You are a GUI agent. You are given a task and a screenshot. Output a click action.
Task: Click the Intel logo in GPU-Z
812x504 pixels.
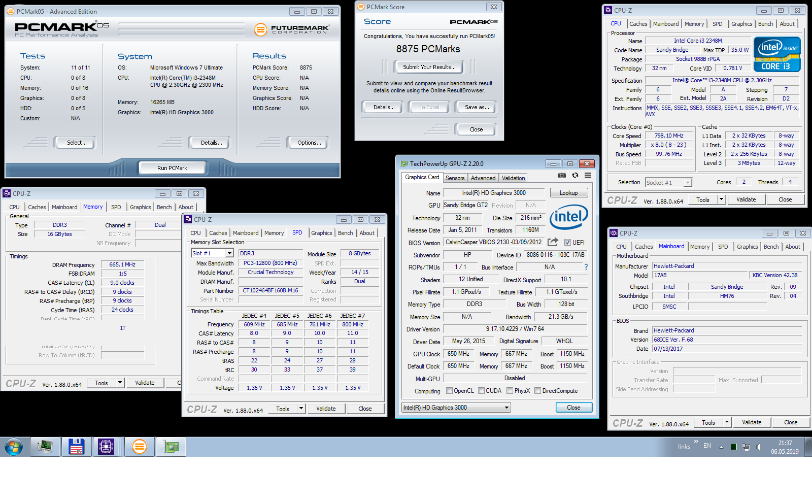[x=569, y=217]
